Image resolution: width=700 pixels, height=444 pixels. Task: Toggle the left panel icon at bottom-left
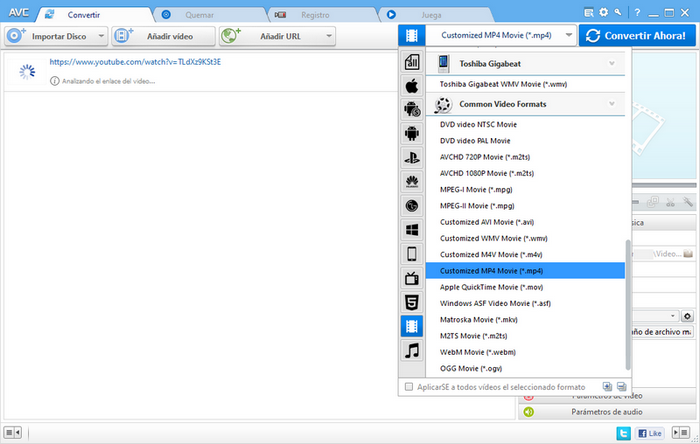point(12,432)
